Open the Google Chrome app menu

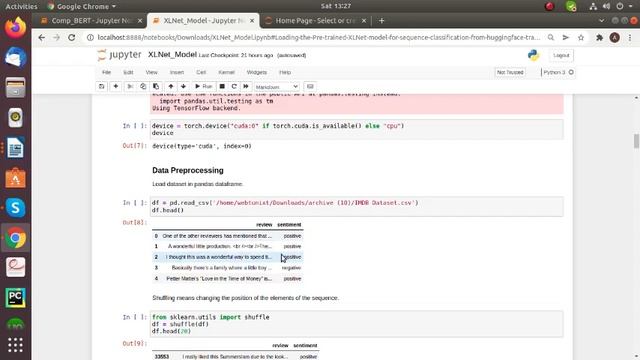pyautogui.click(x=82, y=6)
